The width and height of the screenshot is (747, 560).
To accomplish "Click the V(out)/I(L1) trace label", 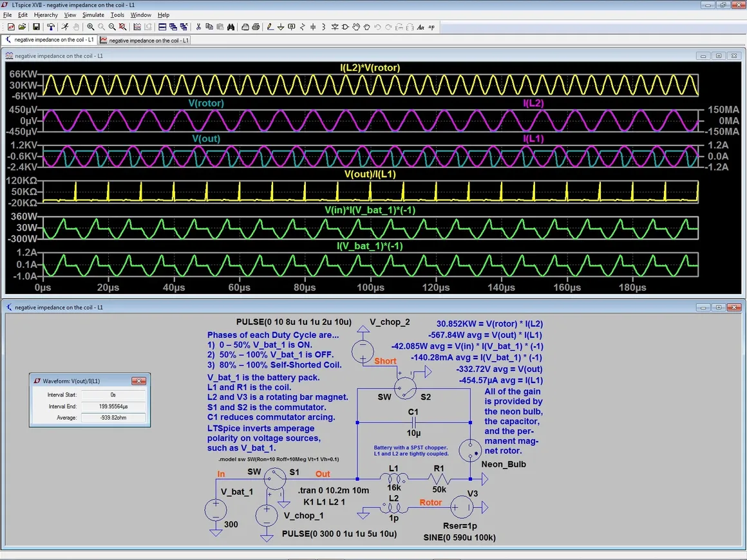I will tap(370, 174).
